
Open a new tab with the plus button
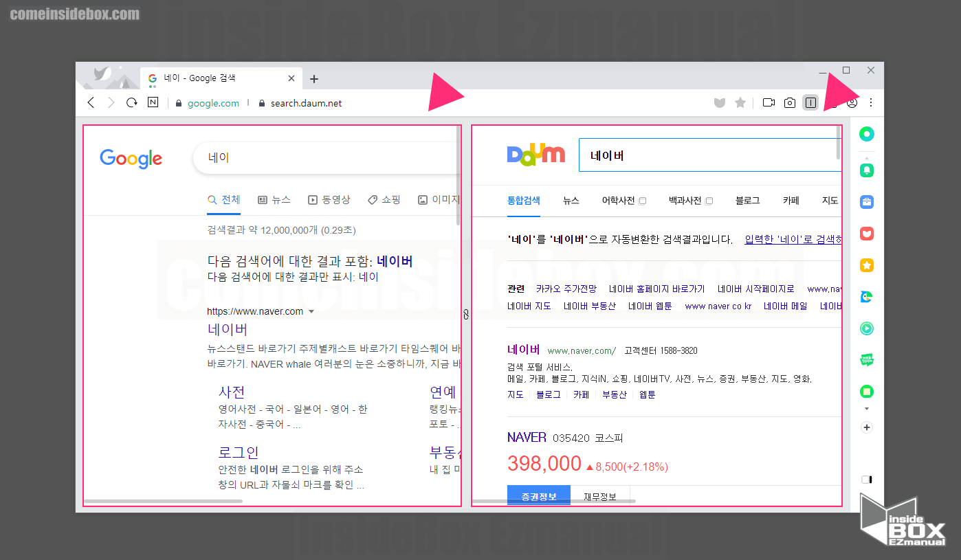coord(314,79)
